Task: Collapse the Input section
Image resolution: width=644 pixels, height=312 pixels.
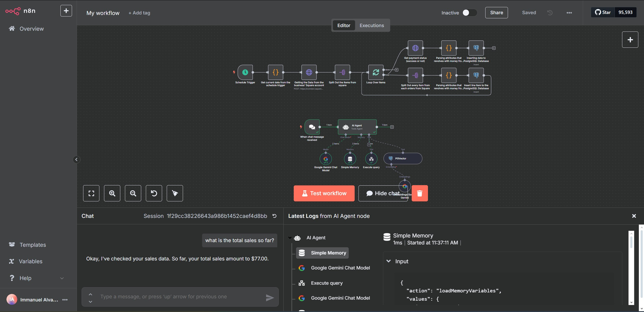Action: click(389, 261)
